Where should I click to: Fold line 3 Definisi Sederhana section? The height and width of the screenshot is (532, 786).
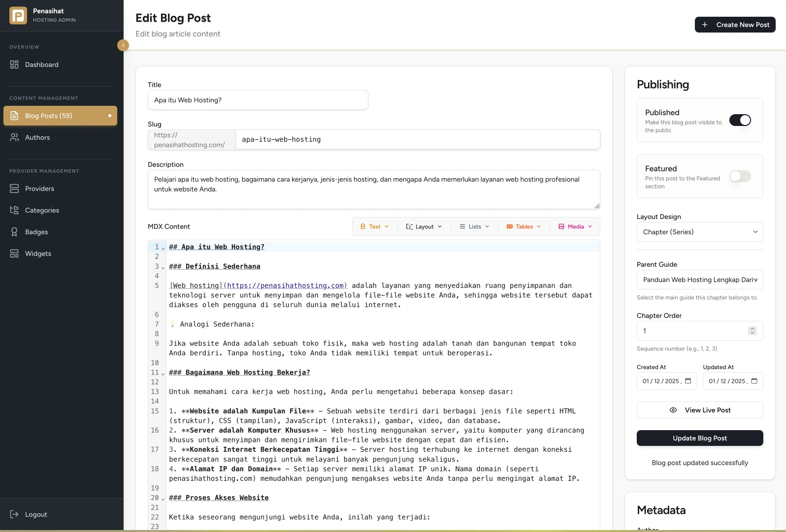163,267
